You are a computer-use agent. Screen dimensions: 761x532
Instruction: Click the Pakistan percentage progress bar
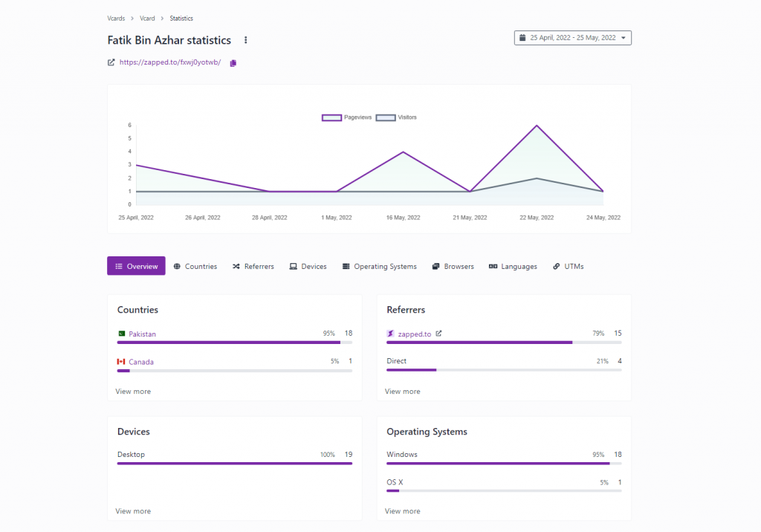pos(234,343)
